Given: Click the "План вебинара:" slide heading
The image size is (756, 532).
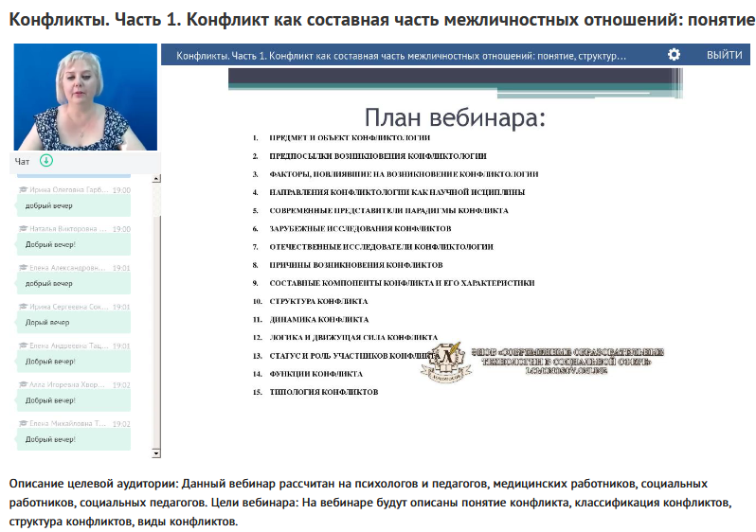Looking at the screenshot, I should point(455,118).
